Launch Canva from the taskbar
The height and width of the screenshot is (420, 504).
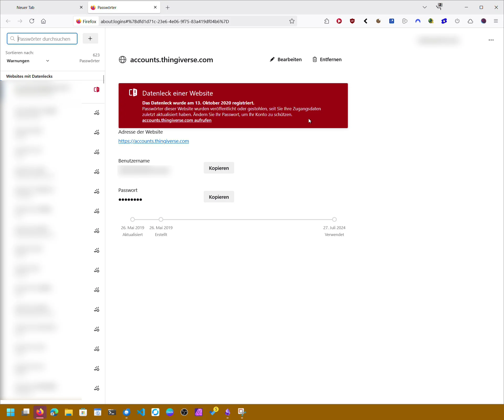(170, 412)
